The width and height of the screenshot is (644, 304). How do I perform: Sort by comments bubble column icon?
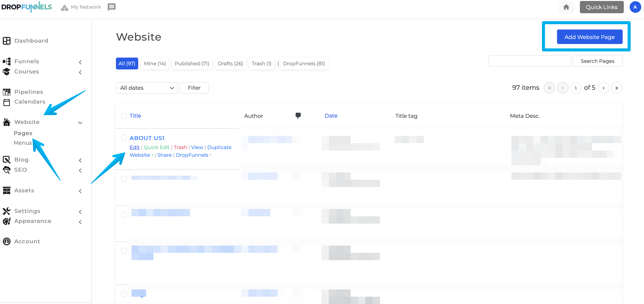click(298, 116)
